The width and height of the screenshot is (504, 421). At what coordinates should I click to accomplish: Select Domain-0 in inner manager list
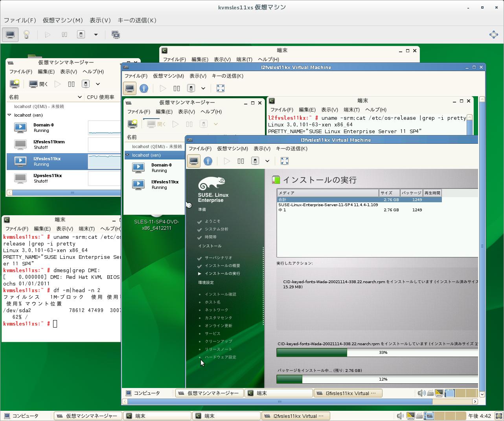click(x=155, y=168)
